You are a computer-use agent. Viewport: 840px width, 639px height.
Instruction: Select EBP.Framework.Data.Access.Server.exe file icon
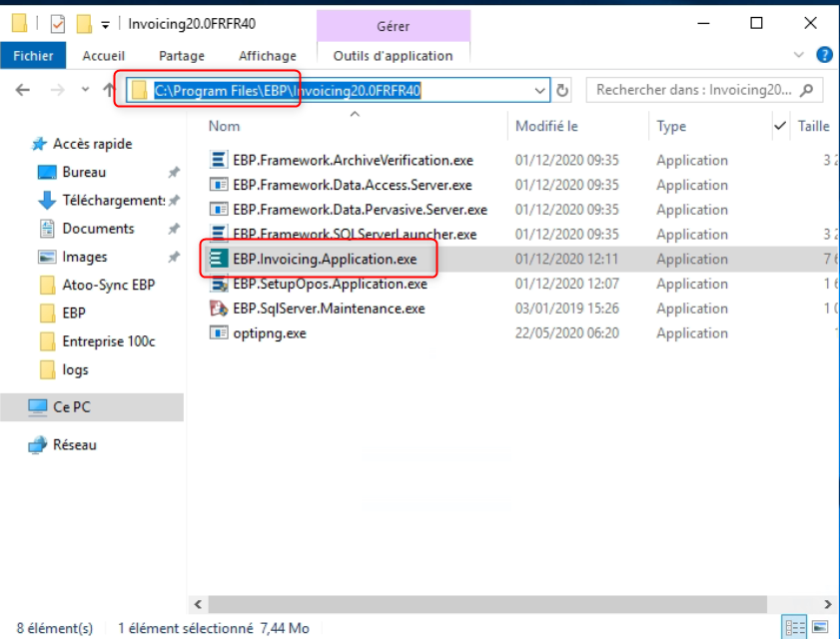tap(218, 185)
